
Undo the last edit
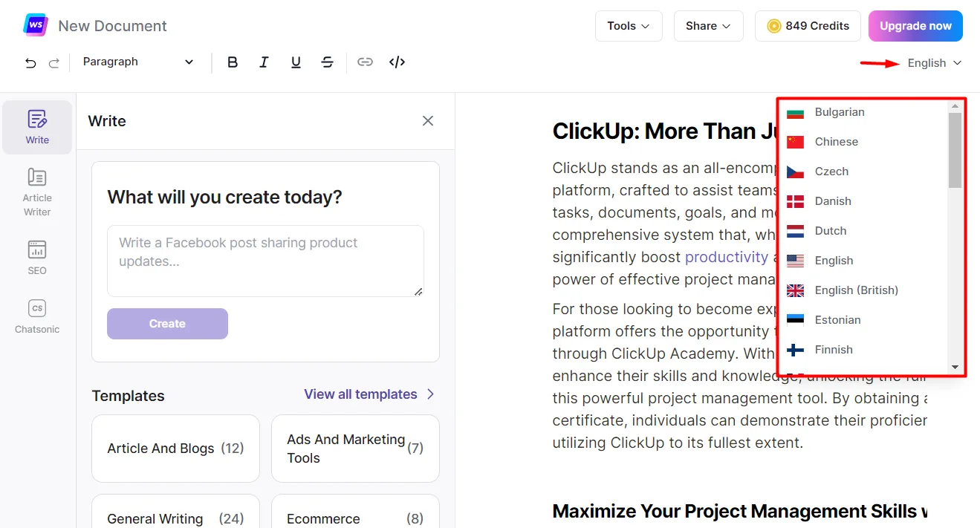[x=30, y=63]
